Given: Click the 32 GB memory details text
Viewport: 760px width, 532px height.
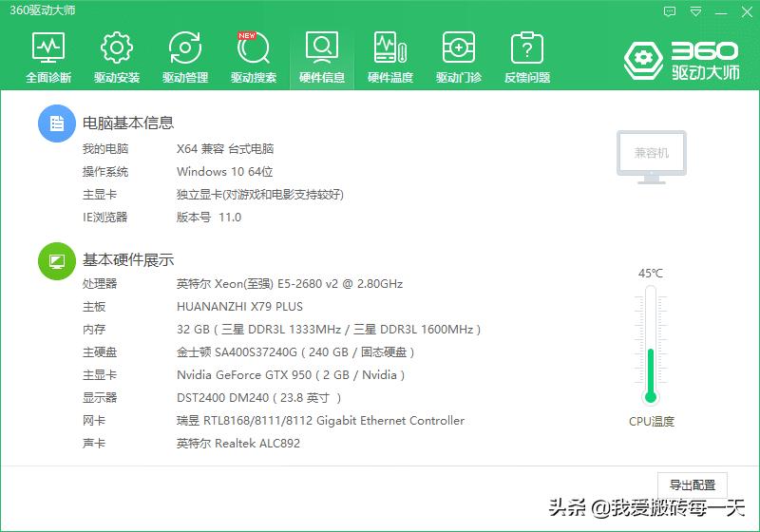Looking at the screenshot, I should tap(329, 330).
